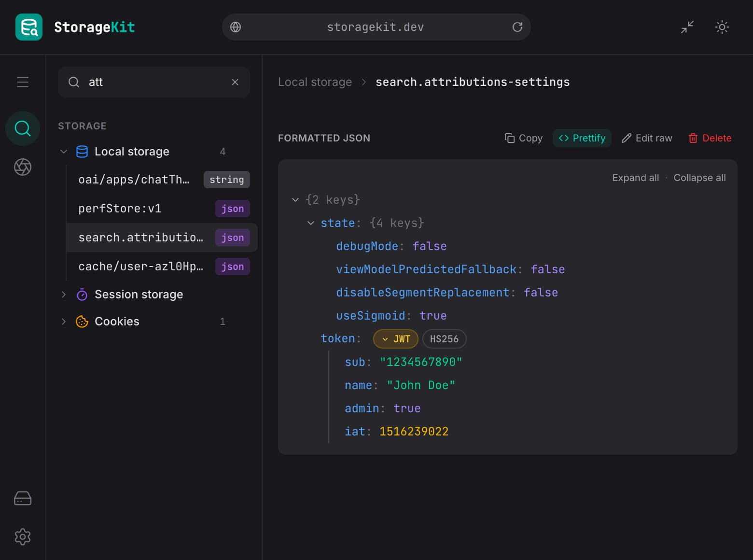The width and height of the screenshot is (753, 560).
Task: Click the collapse-arrows icon in top bar
Action: tap(687, 27)
